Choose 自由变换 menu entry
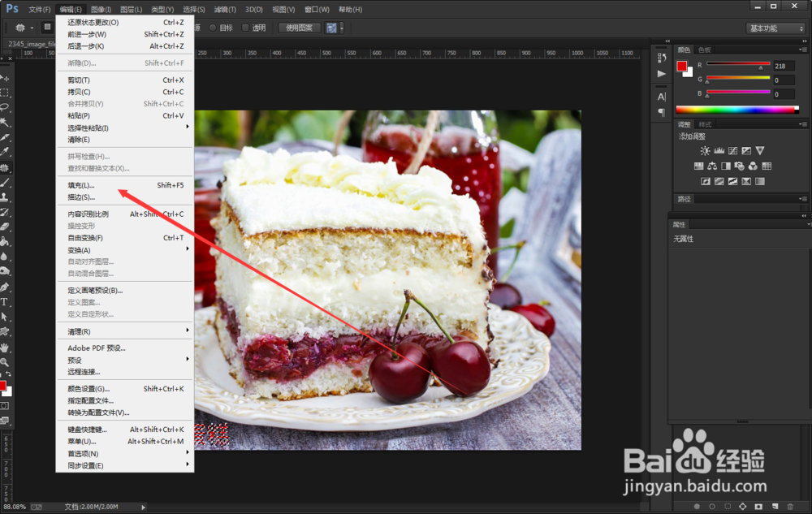 [125, 238]
